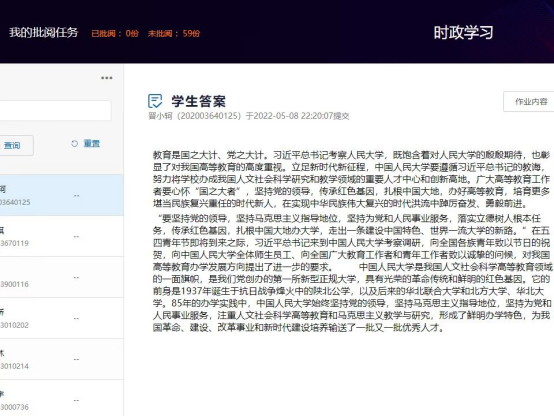Open the three-dots more options menu
Viewport: 554px width, 416px height.
pyautogui.click(x=107, y=78)
